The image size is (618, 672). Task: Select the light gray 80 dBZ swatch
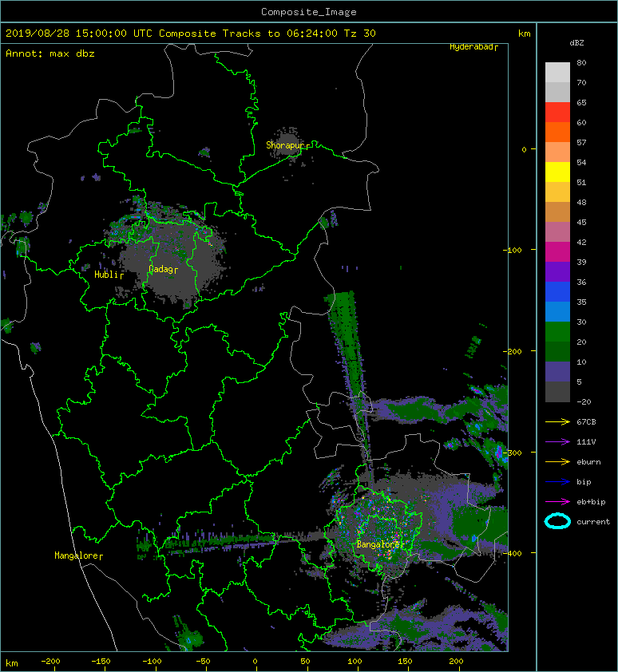(557, 72)
